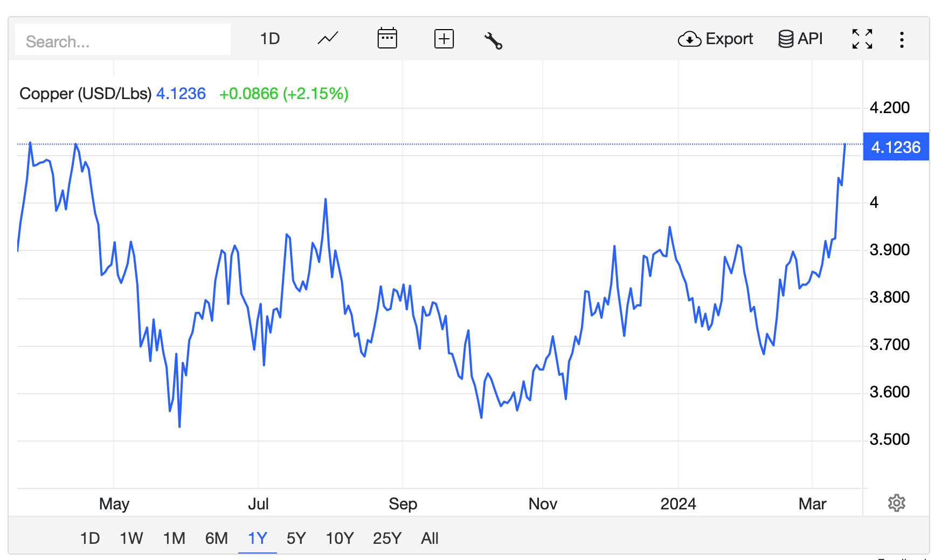
Task: Click the Search input field
Action: (x=123, y=40)
